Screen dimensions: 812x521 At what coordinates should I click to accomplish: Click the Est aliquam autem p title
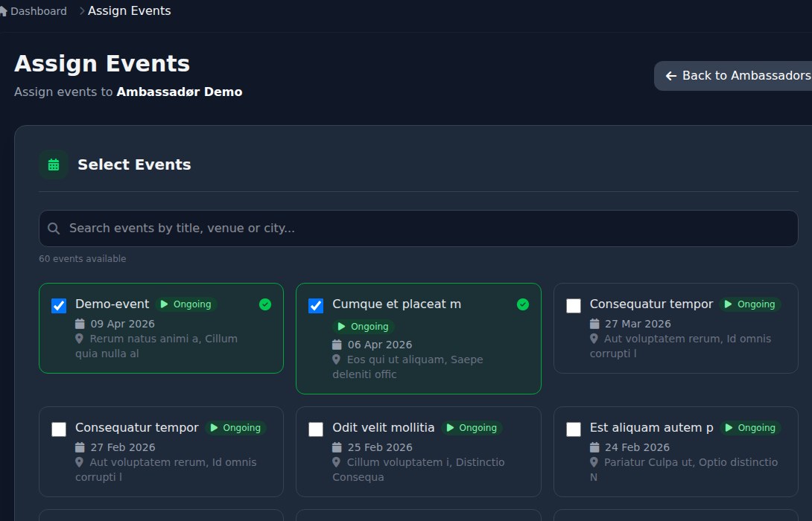click(x=652, y=428)
